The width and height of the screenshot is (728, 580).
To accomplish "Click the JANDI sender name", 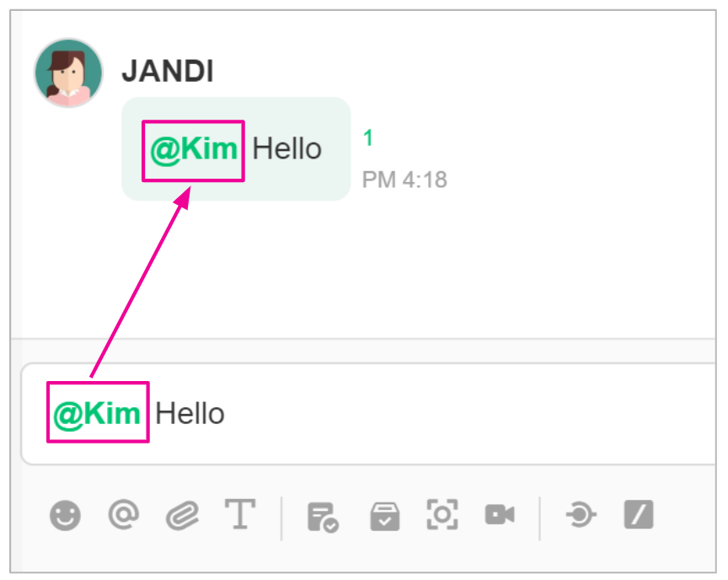I will [168, 72].
